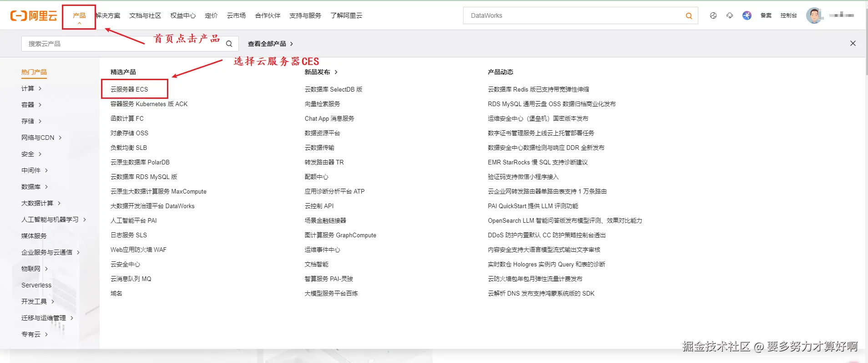Expand the 存储 category
Screen dimensions: 868x363
[x=31, y=121]
